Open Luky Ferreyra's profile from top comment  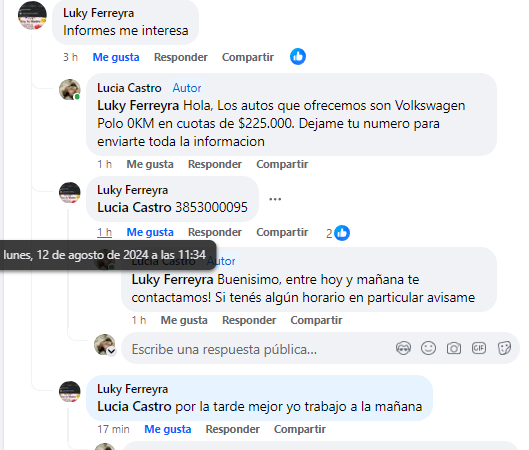[99, 13]
